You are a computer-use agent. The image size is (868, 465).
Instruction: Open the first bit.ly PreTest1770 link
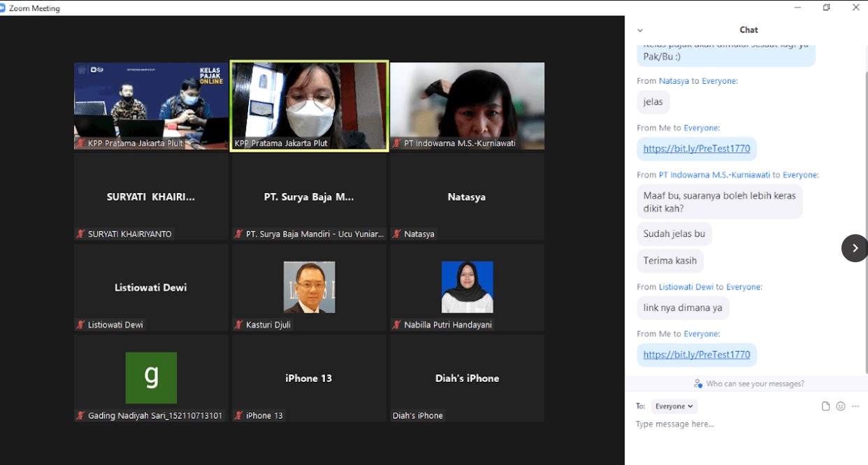coord(696,149)
